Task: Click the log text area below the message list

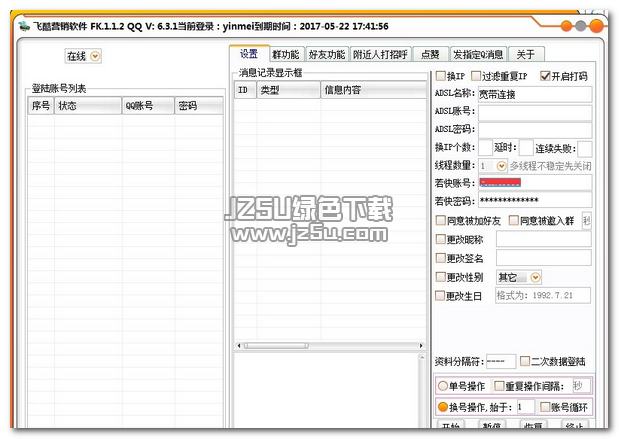Action: pyautogui.click(x=327, y=390)
